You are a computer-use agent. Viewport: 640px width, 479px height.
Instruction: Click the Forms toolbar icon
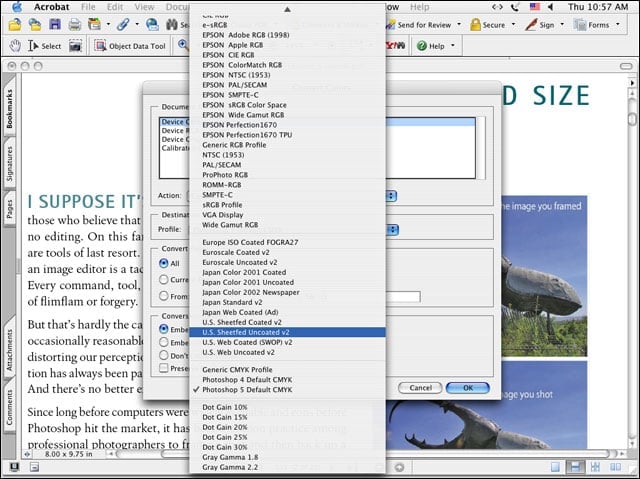click(580, 24)
